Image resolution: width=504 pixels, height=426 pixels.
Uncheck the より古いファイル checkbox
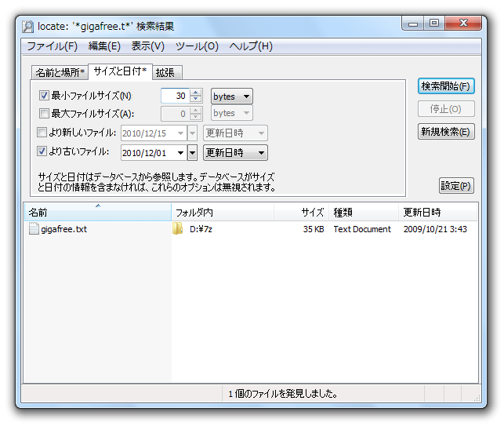point(42,151)
